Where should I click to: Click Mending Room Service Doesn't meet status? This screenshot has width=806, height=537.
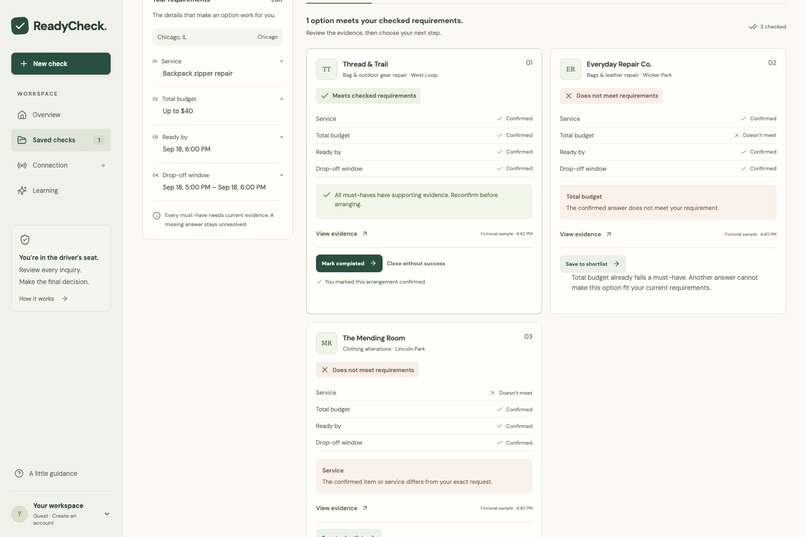tap(511, 393)
